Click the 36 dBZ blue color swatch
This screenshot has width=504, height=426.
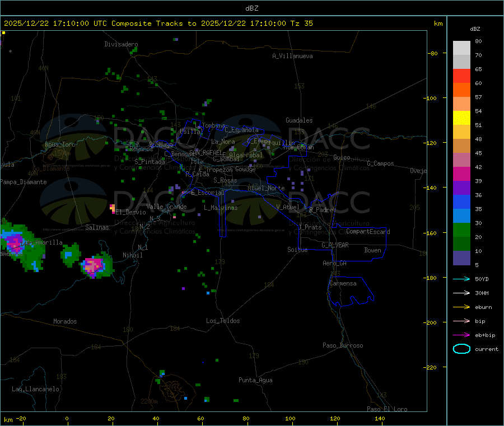(461, 202)
